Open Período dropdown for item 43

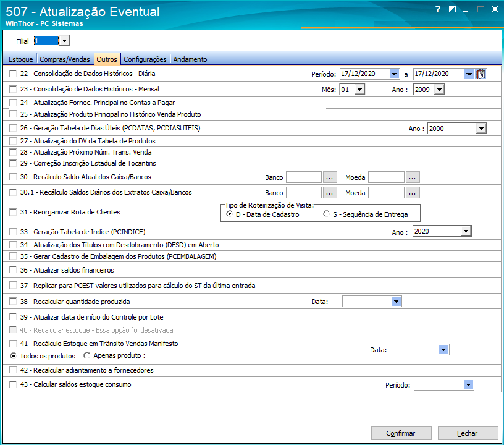coord(469,385)
